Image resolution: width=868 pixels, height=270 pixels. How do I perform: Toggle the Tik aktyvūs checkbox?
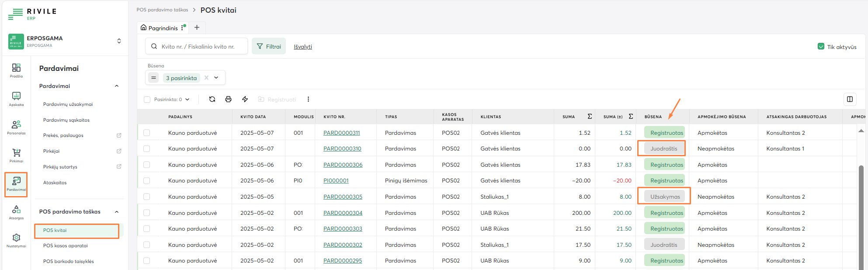click(821, 47)
